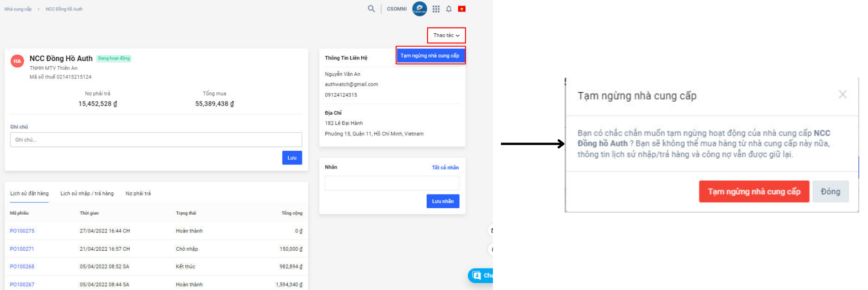Click the Lưu nhãn button
This screenshot has width=868, height=290.
click(443, 201)
